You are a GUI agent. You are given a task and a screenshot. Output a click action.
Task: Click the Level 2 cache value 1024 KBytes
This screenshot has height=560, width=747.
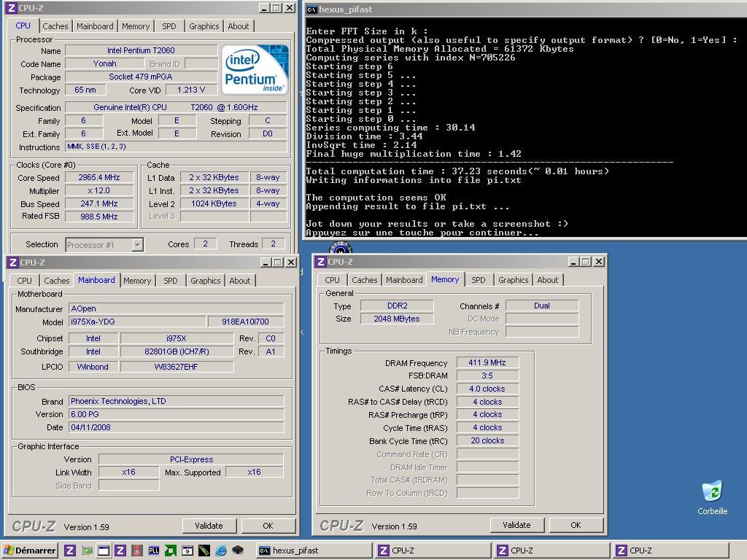214,203
